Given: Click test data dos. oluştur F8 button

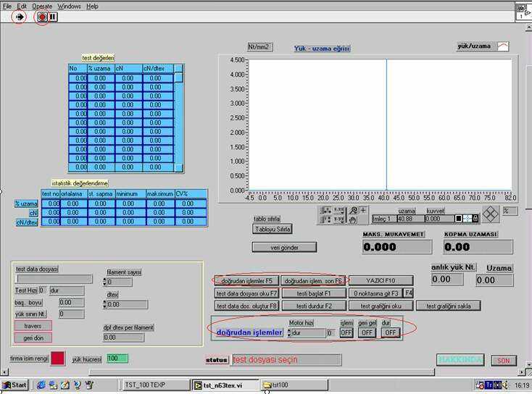Looking at the screenshot, I should click(246, 306).
